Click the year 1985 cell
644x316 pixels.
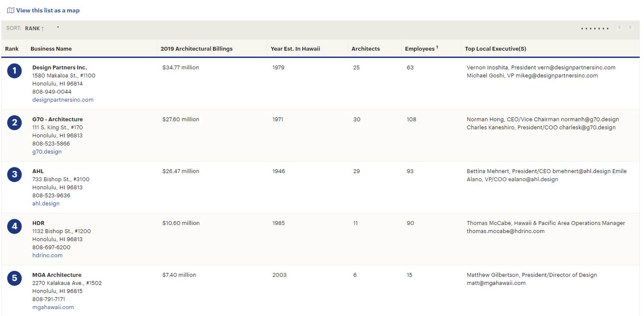click(x=278, y=223)
